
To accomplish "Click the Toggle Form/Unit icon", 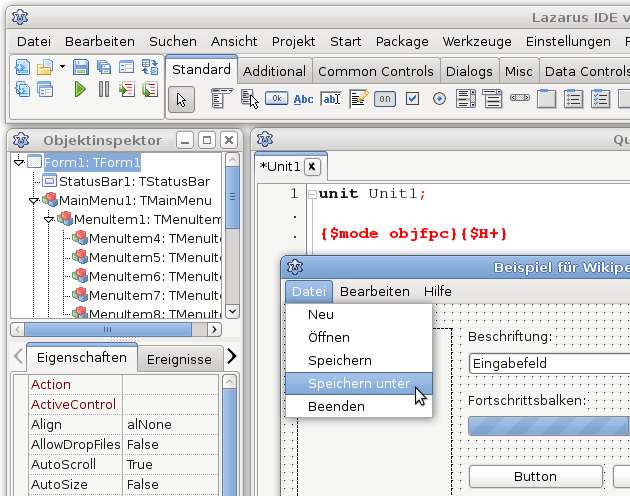I will click(x=150, y=67).
